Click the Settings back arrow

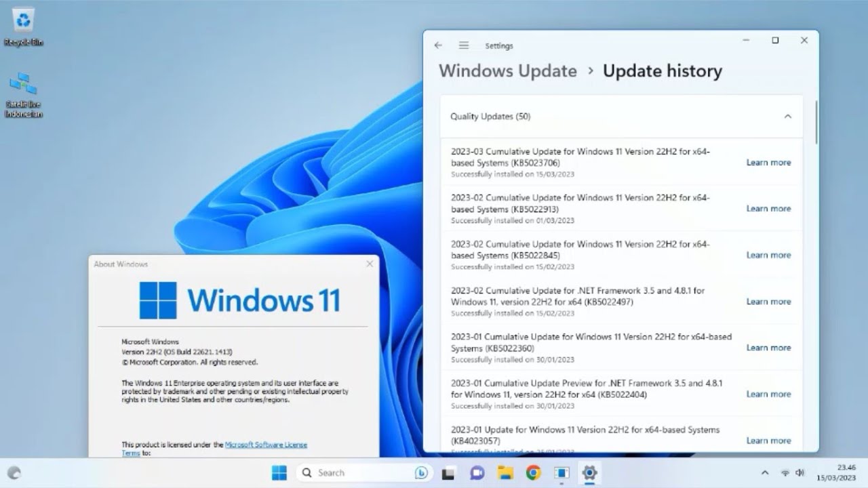[x=438, y=45]
